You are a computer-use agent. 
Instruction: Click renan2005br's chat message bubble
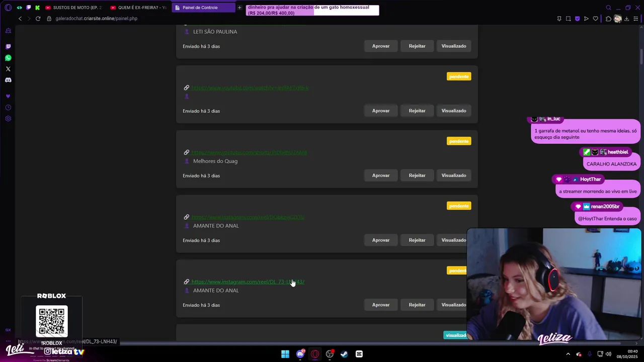607,219
